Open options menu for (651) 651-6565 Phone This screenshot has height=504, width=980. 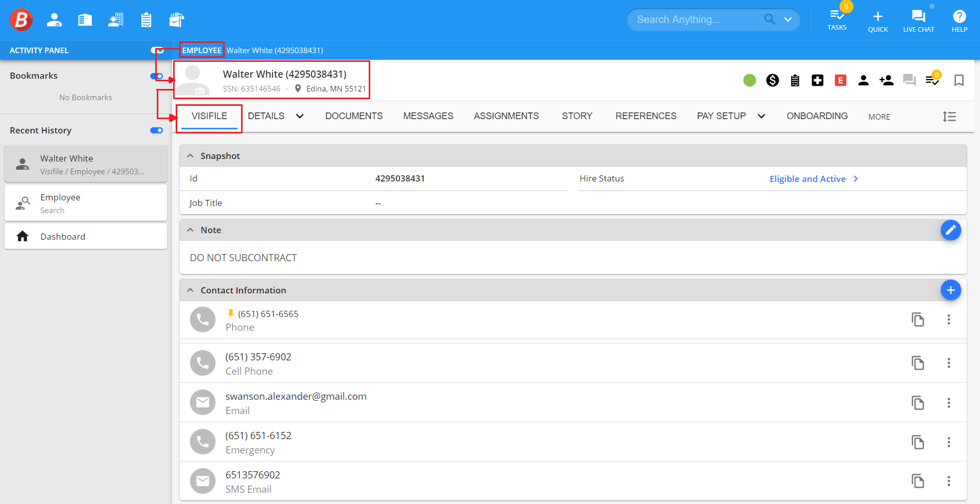[949, 319]
